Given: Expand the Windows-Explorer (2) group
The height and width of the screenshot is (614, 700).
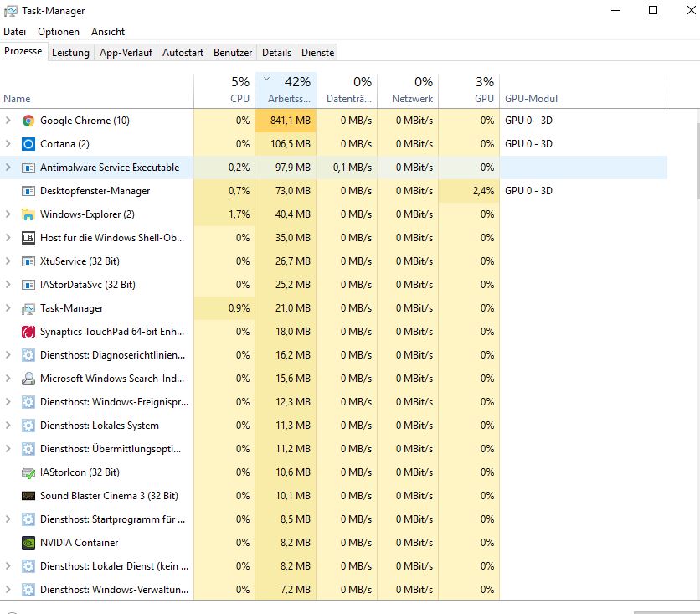Looking at the screenshot, I should coord(8,214).
